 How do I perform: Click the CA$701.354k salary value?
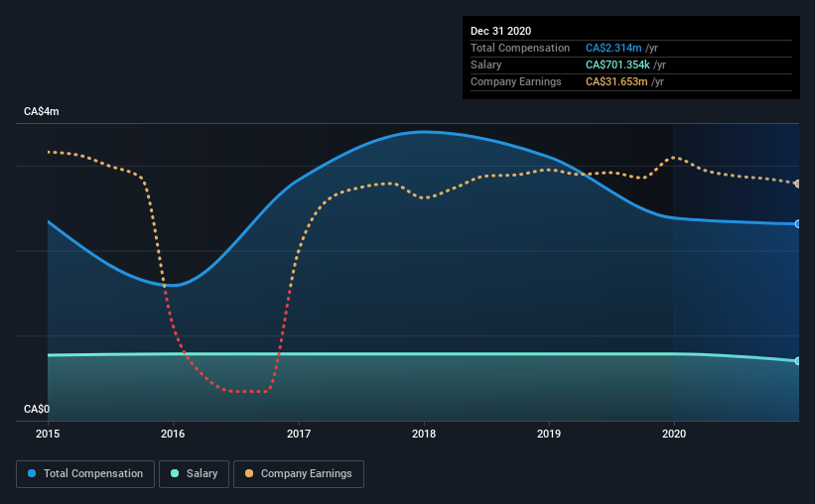tap(617, 64)
